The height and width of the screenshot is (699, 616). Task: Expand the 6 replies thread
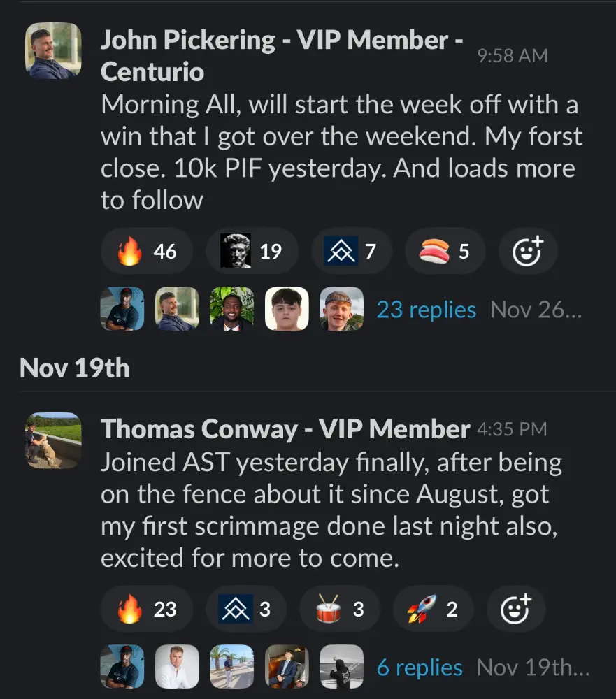click(x=420, y=668)
